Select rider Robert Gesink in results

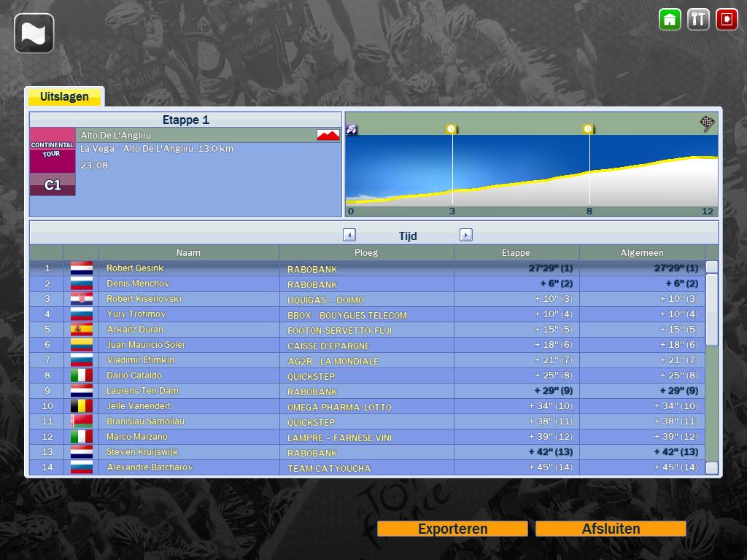pos(135,268)
